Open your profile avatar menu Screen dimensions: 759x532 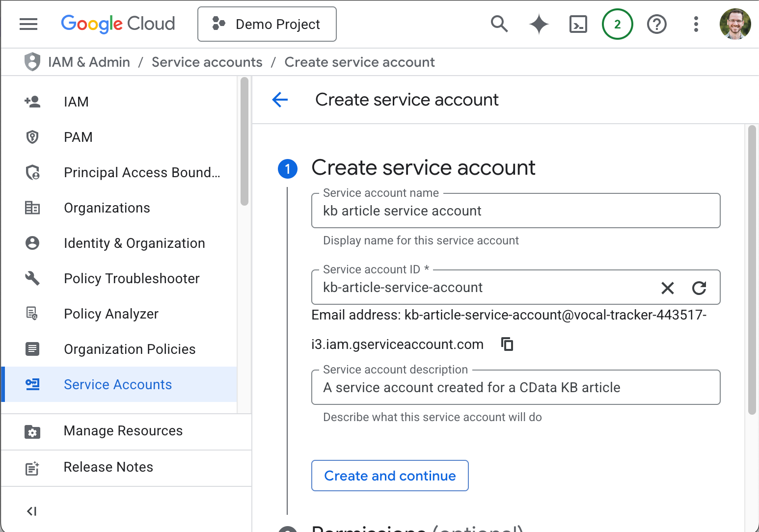(735, 24)
